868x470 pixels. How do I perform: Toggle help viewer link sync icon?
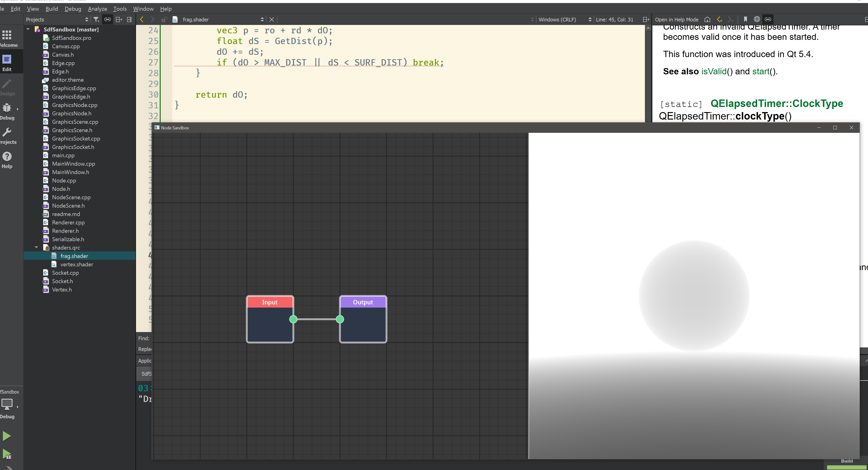768,20
